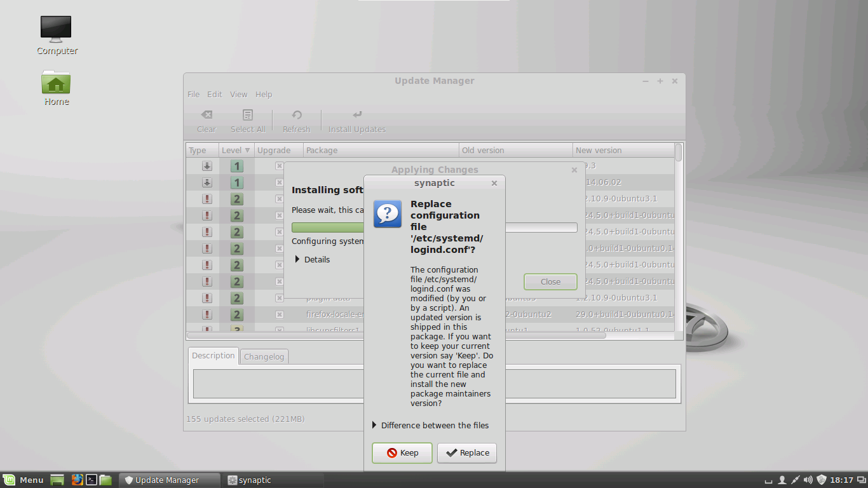Click the 'firefox-locale-en' package cell
868x488 pixels.
click(335, 315)
